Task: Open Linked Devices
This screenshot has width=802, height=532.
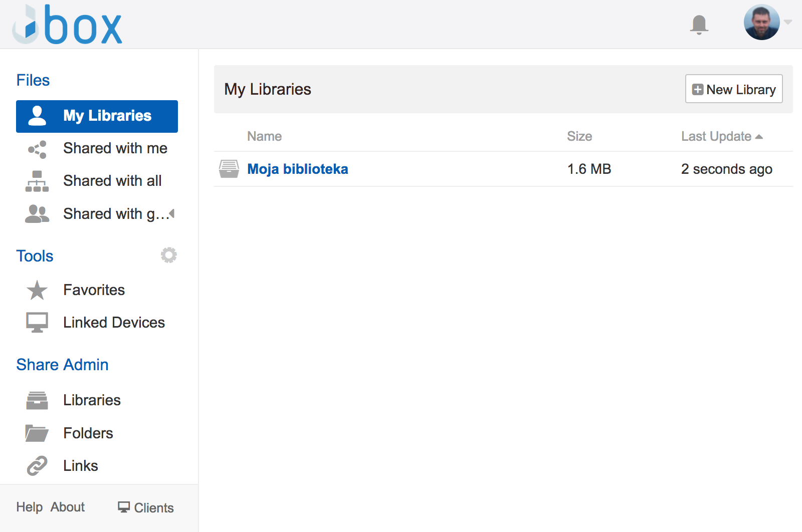Action: 114,323
